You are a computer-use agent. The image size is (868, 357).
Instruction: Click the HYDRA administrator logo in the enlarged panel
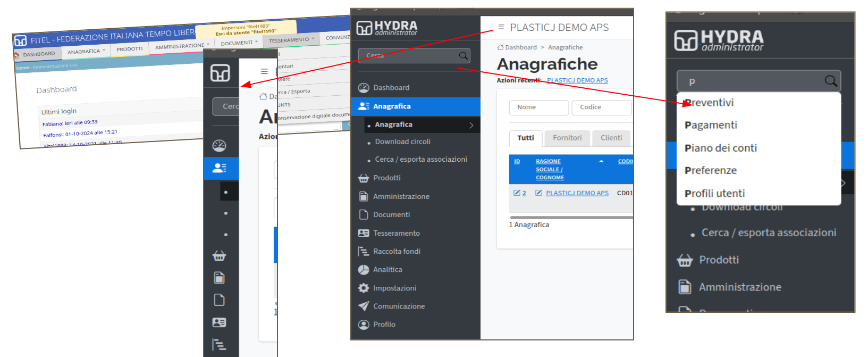click(719, 40)
